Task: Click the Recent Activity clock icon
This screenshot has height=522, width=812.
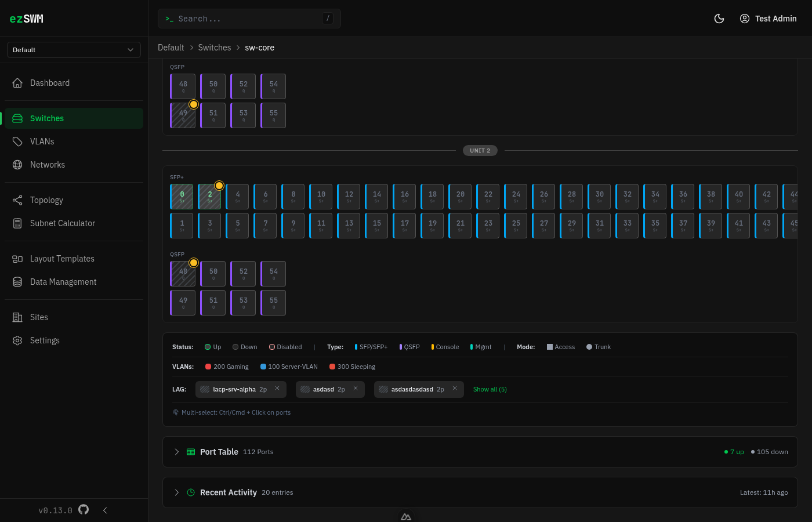Action: (x=191, y=492)
